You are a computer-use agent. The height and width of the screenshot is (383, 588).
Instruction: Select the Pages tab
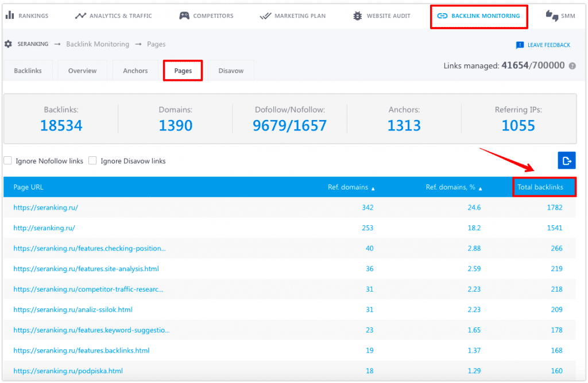183,71
